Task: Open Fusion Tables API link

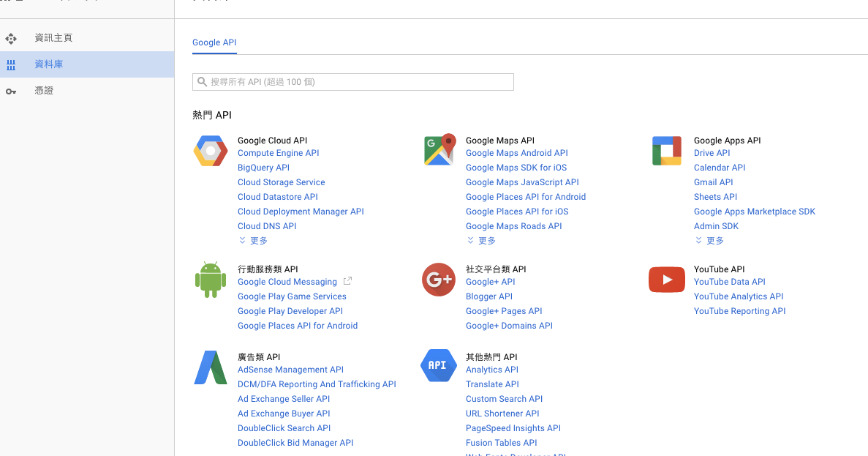Action: (502, 443)
